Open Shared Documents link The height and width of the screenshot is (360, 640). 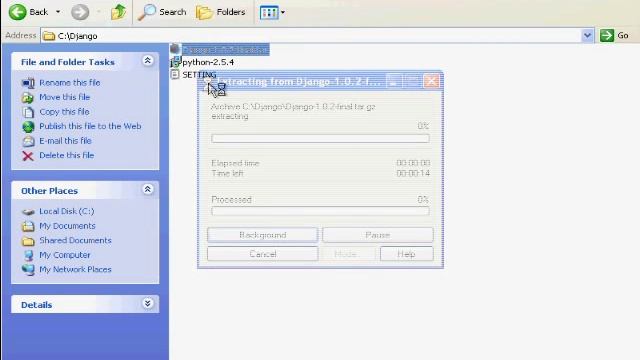point(75,240)
